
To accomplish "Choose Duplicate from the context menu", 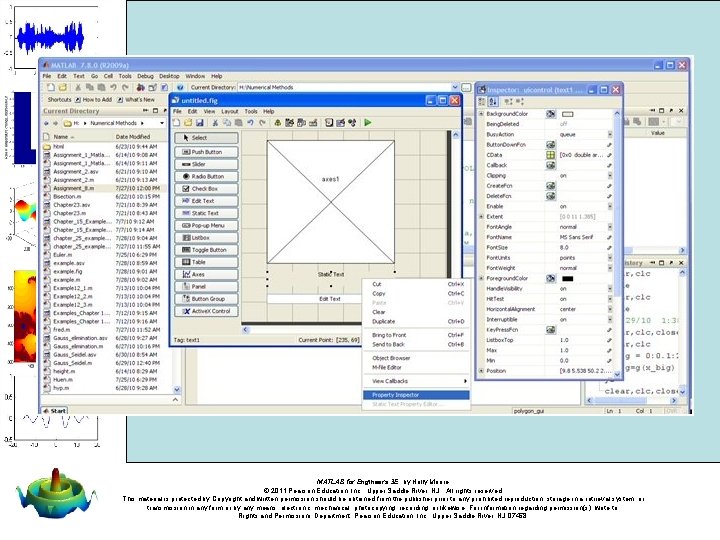I will point(416,321).
